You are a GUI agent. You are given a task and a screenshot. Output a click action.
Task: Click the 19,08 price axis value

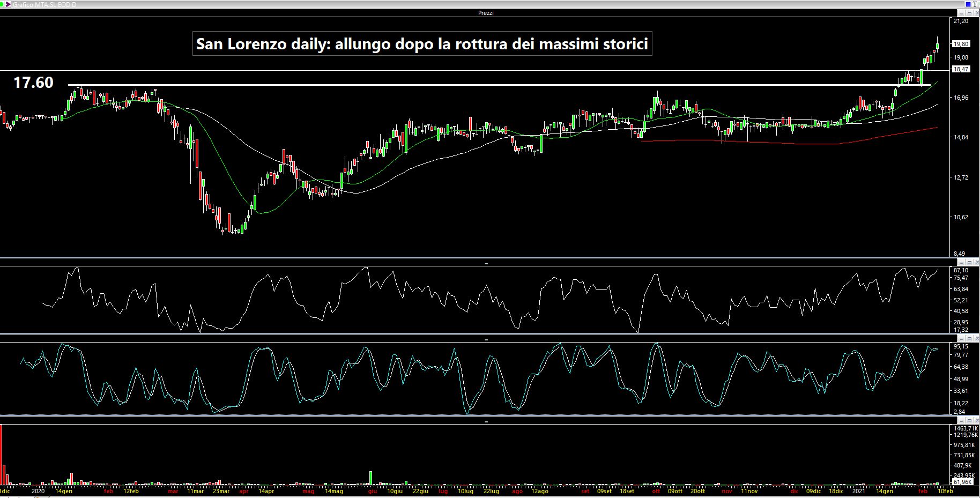[961, 57]
